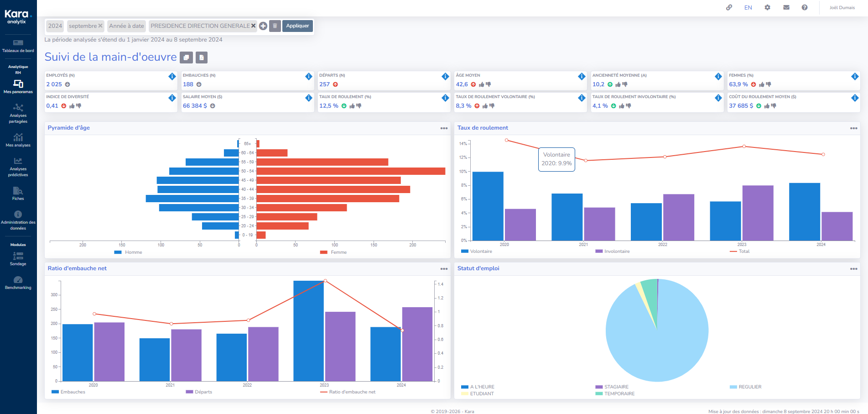This screenshot has width=868, height=414.
Task: Click the help question mark icon
Action: click(x=805, y=7)
